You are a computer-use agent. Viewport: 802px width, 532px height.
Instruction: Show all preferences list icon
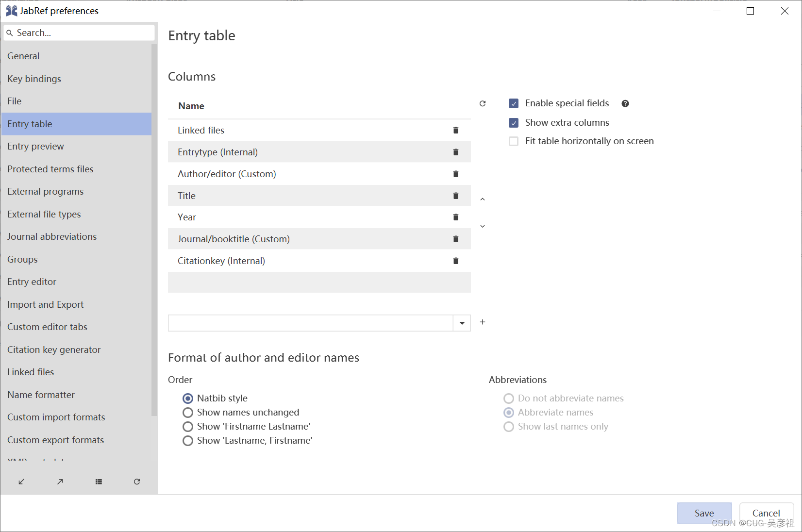pyautogui.click(x=99, y=482)
